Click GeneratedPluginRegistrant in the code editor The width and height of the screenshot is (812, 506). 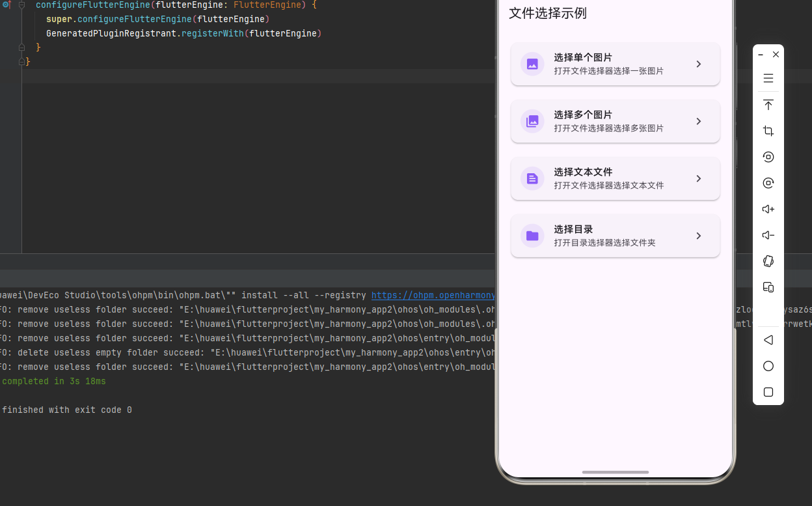click(111, 33)
